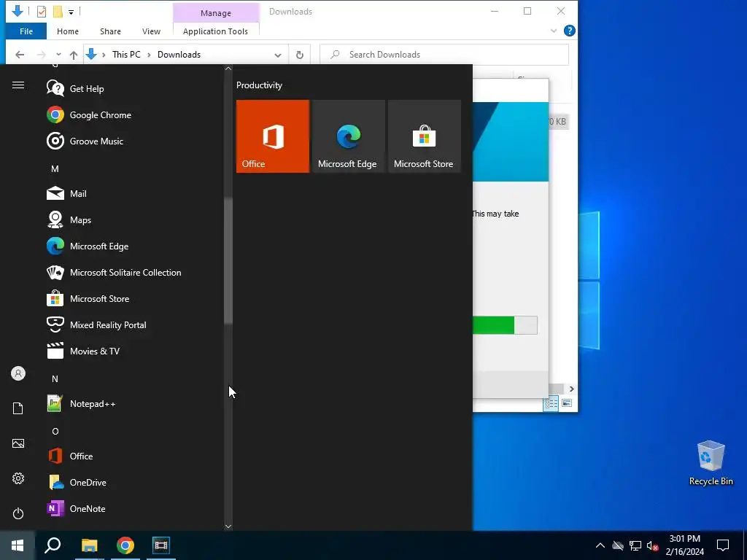Switch Explorer to large thumbnails view icon

click(566, 403)
